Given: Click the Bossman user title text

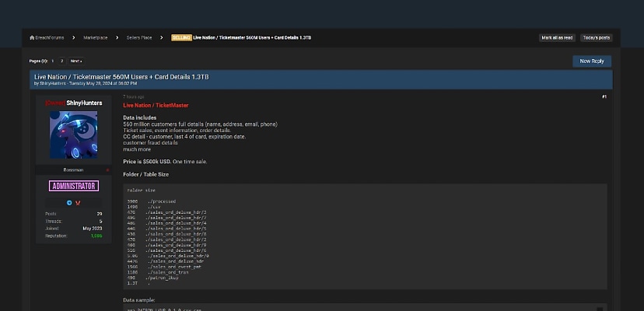Looking at the screenshot, I should [74, 170].
